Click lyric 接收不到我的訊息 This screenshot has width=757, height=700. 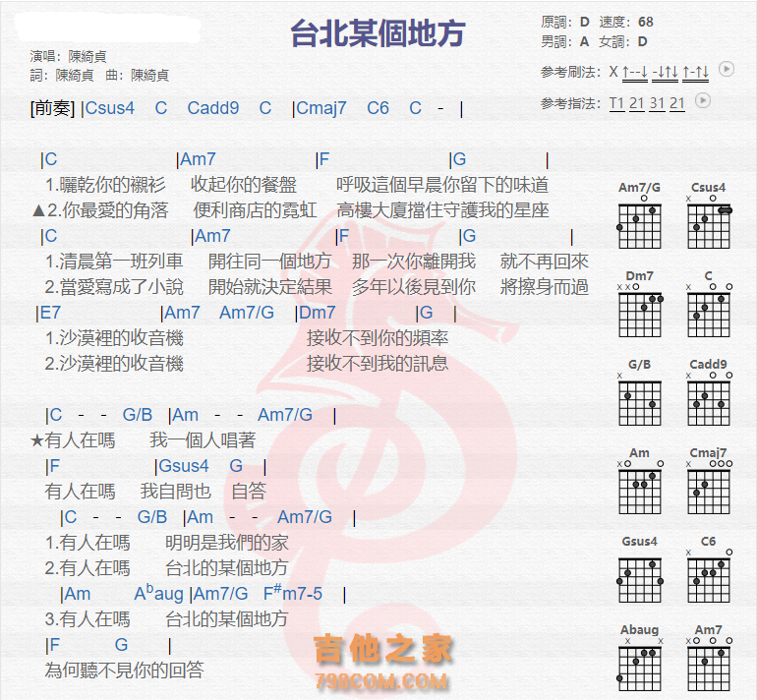click(x=378, y=364)
